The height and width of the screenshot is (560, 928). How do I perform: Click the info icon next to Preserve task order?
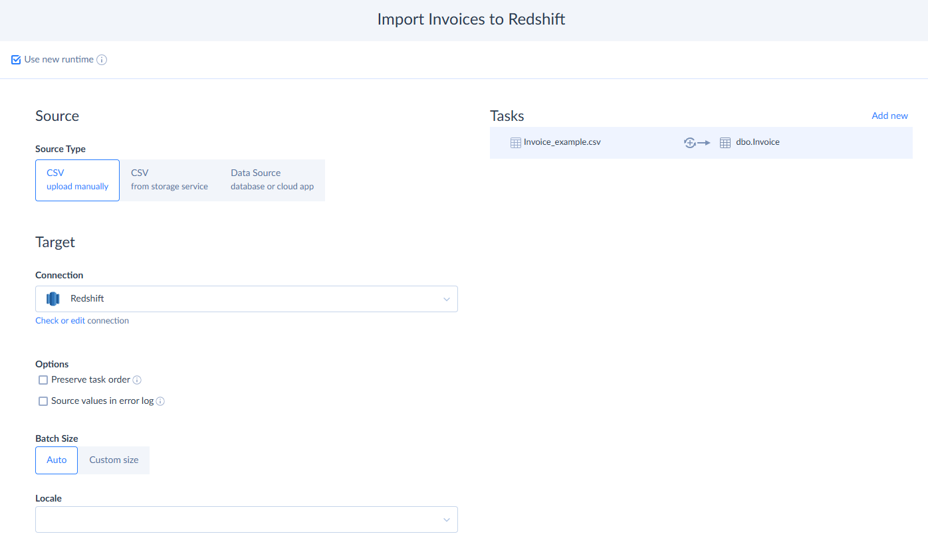pyautogui.click(x=137, y=379)
